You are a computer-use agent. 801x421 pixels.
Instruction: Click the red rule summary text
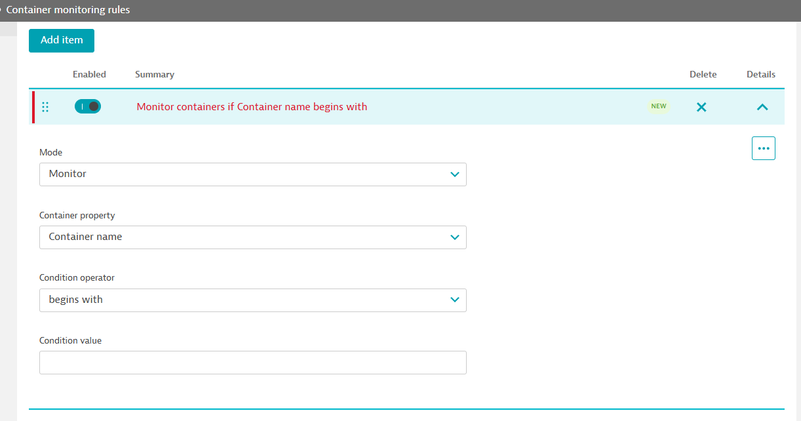[251, 107]
